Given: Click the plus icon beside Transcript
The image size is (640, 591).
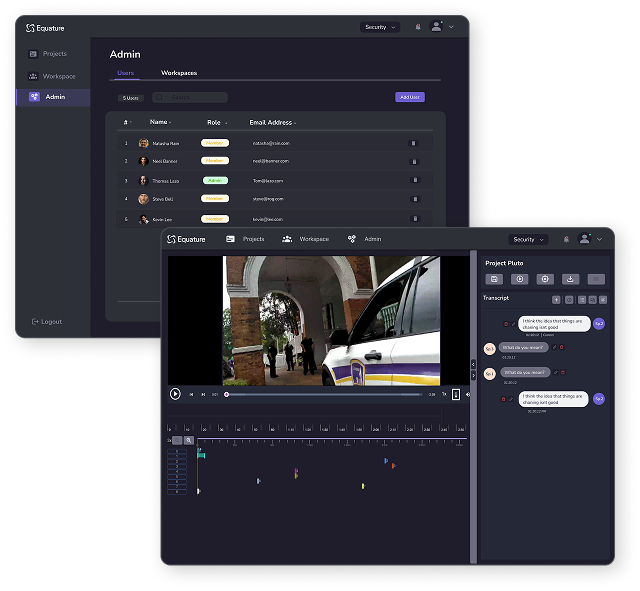Looking at the screenshot, I should [x=556, y=300].
